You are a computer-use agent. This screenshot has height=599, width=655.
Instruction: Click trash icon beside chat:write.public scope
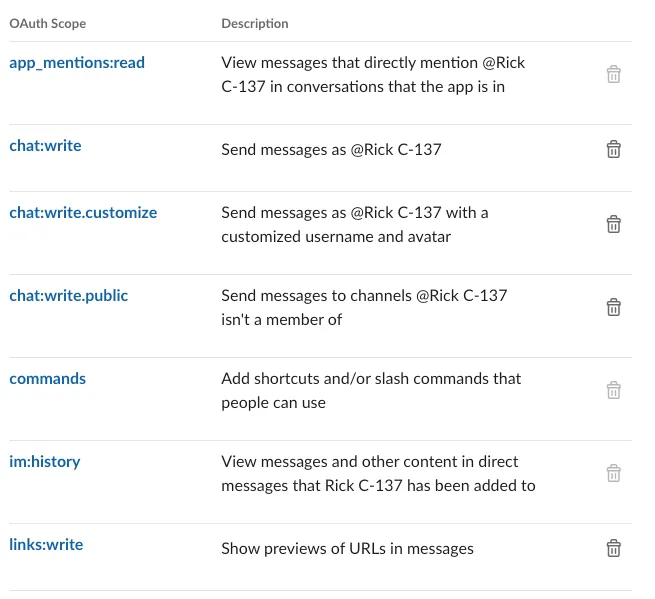click(x=614, y=307)
